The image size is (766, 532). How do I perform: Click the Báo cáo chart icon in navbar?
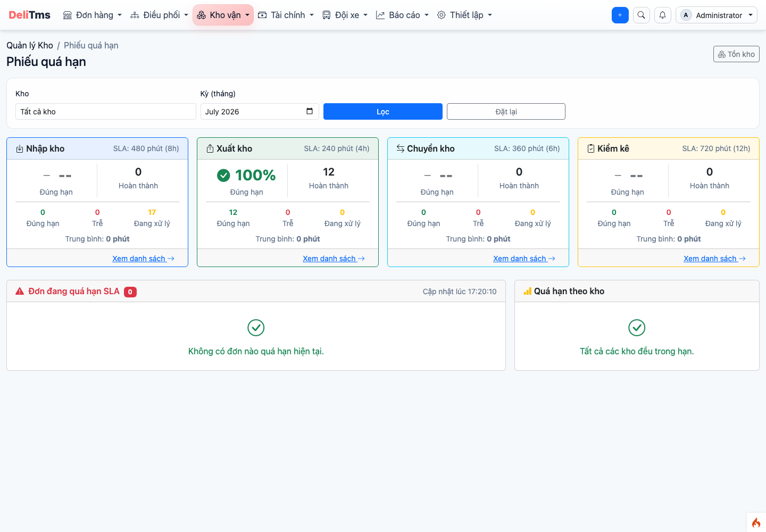[x=380, y=15]
